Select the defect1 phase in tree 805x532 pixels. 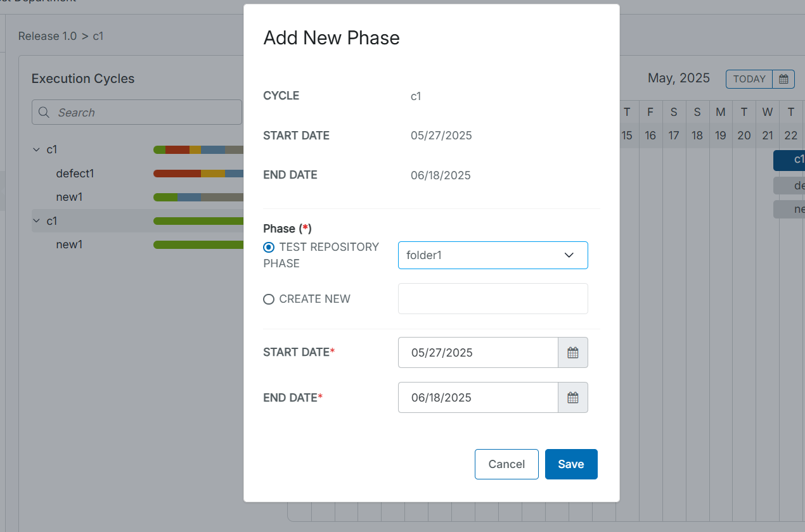pos(70,174)
